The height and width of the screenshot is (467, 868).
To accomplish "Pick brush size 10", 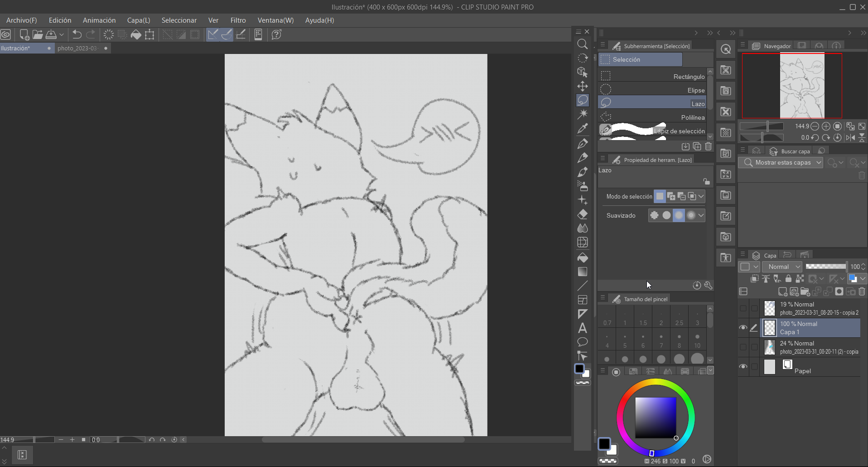I will coord(697,340).
